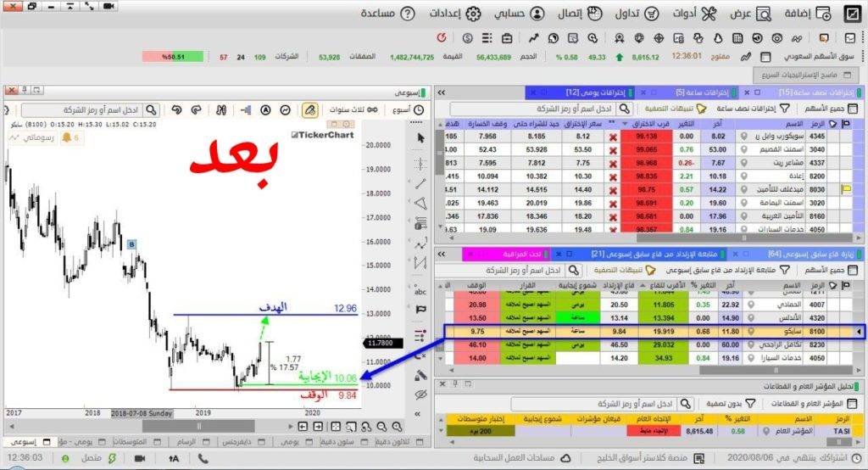The width and height of the screenshot is (868, 470).
Task: Open المؤشر العام و القطاعات list selector
Action: tap(813, 404)
